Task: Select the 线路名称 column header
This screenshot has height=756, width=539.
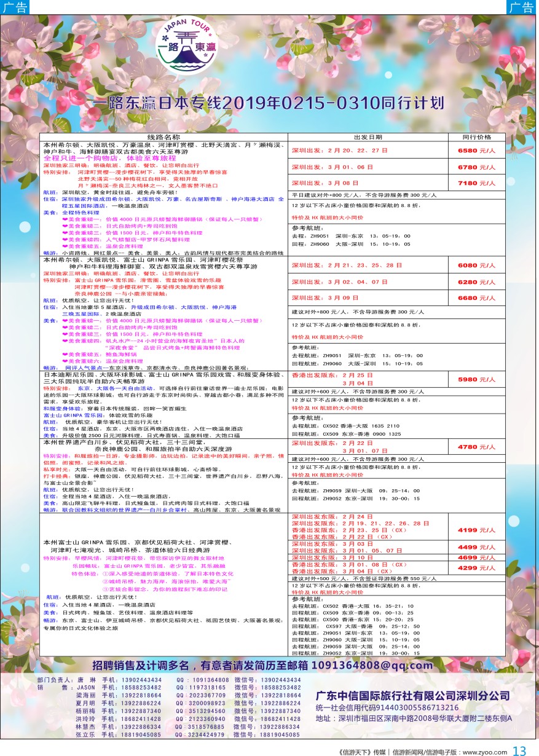Action: (x=163, y=137)
